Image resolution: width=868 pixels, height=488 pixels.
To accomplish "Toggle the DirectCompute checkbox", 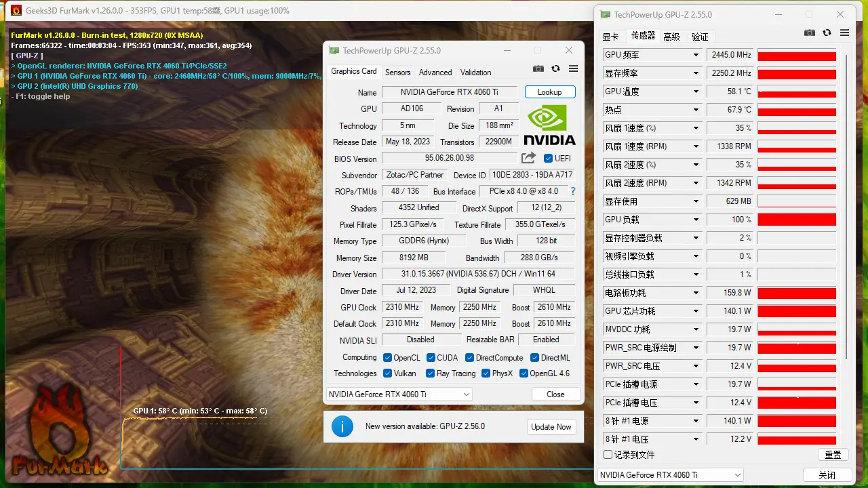I will click(470, 358).
